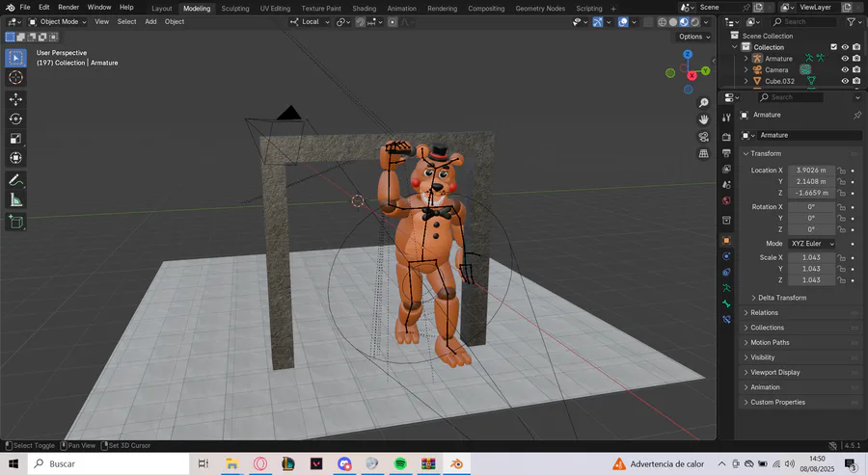Select the Annotate pencil tool
Screen dimensions: 868x475
click(x=15, y=180)
